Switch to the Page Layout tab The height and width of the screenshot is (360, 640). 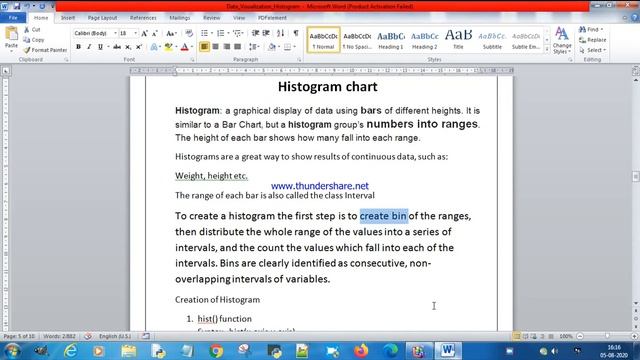point(102,18)
